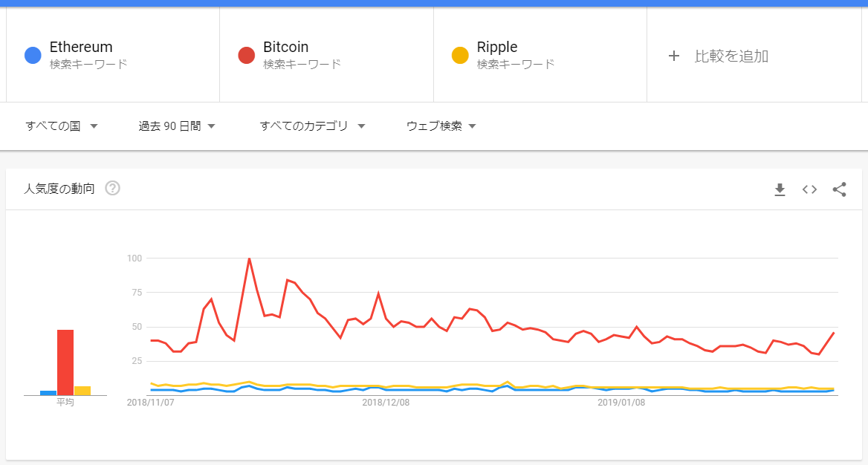This screenshot has height=465, width=868.
Task: Click the Bitcoin peak at 100 on chart
Action: (249, 258)
